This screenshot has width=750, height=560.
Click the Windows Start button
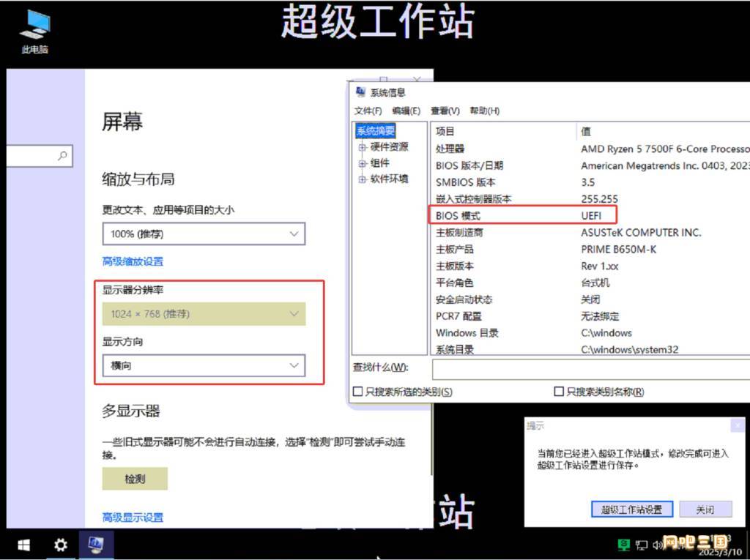point(23,545)
